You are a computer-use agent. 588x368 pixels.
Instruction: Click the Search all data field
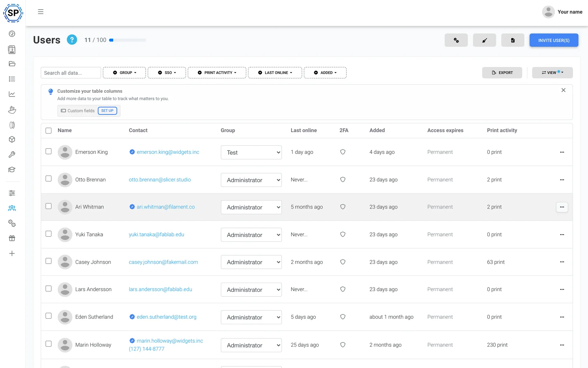(71, 73)
